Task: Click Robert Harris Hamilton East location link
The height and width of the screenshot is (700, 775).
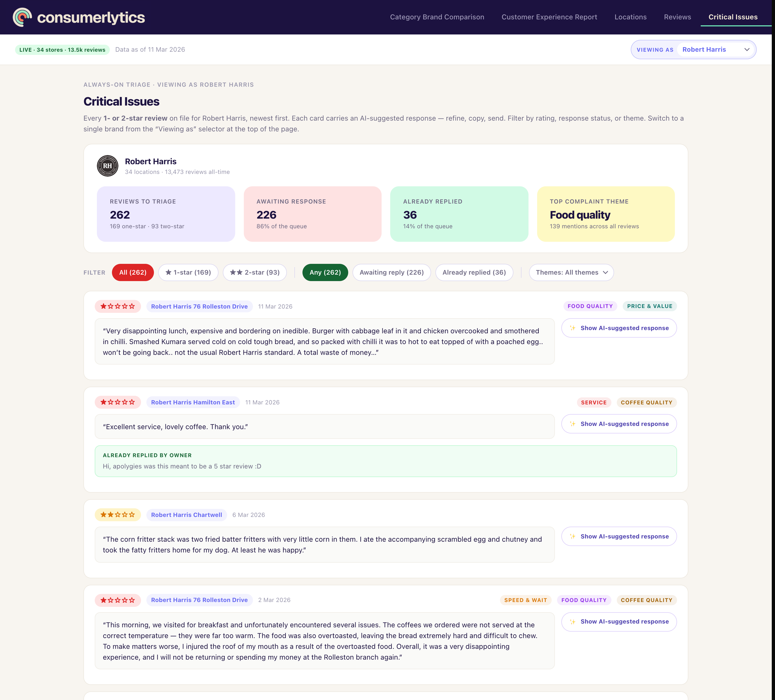Action: tap(193, 402)
